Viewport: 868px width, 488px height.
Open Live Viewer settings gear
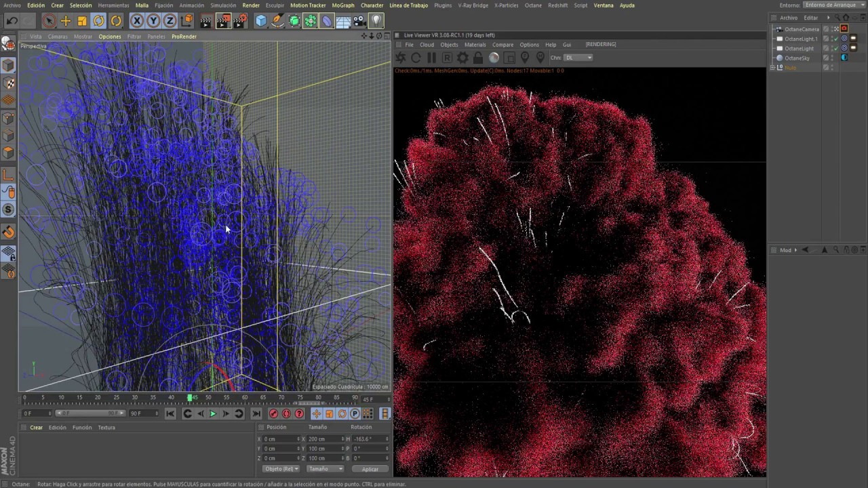point(462,58)
